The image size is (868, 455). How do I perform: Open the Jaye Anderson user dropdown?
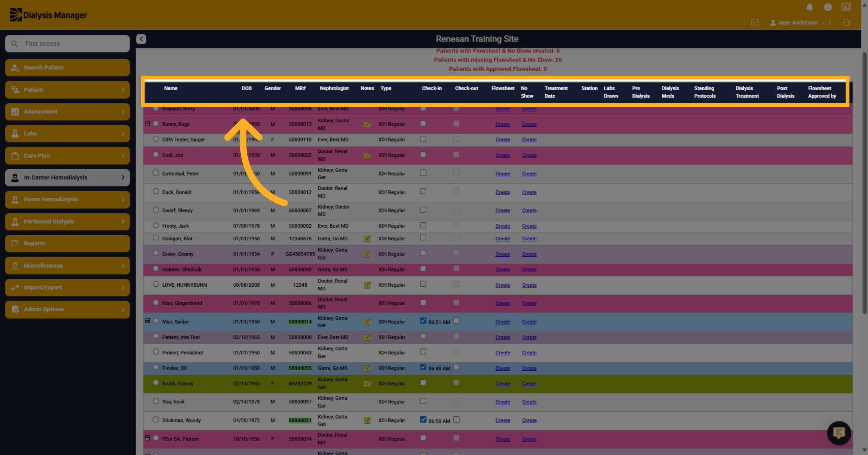coord(798,22)
